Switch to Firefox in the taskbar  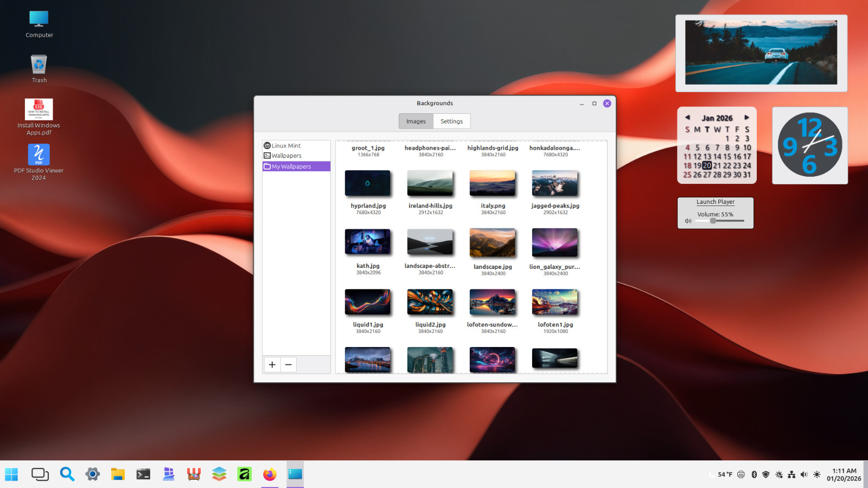coord(270,474)
